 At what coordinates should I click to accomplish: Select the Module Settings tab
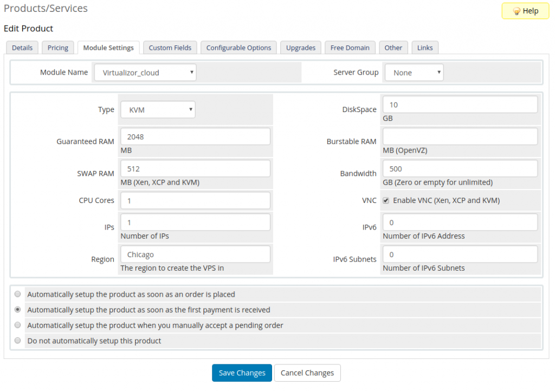(108, 48)
